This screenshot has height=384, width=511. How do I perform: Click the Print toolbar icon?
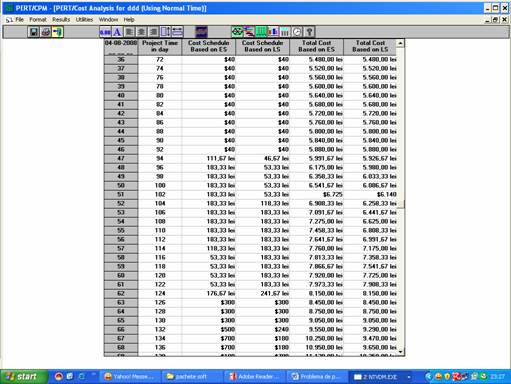pyautogui.click(x=46, y=32)
